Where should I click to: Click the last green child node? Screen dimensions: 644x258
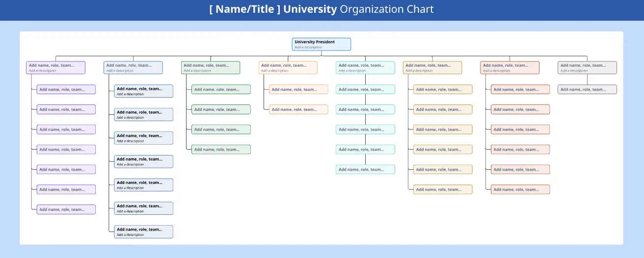pos(221,150)
